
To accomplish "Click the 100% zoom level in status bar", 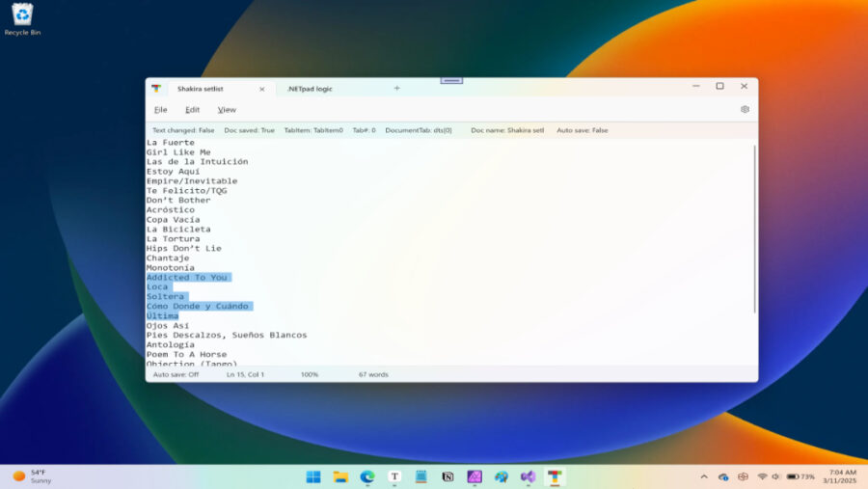I will click(309, 374).
